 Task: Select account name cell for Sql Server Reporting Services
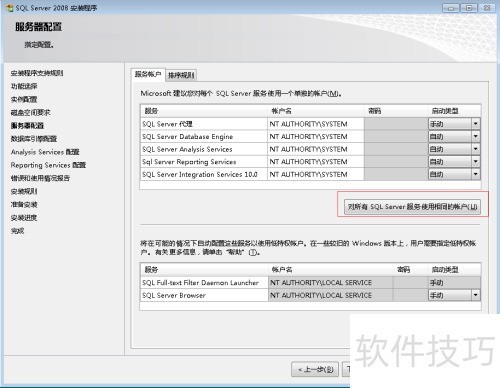(x=315, y=162)
